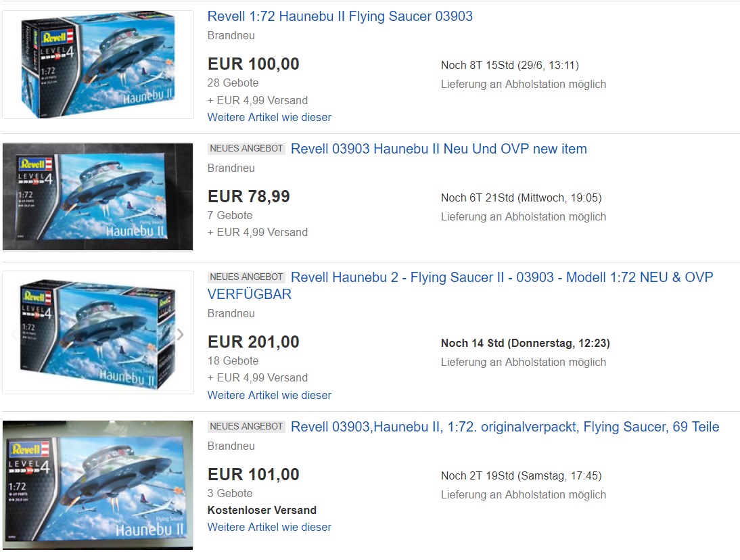Open the 'Revell 1:72 Haunebu II Flying Saucer 03903' listing
Image resolution: width=740 pixels, height=560 pixels.
(340, 16)
